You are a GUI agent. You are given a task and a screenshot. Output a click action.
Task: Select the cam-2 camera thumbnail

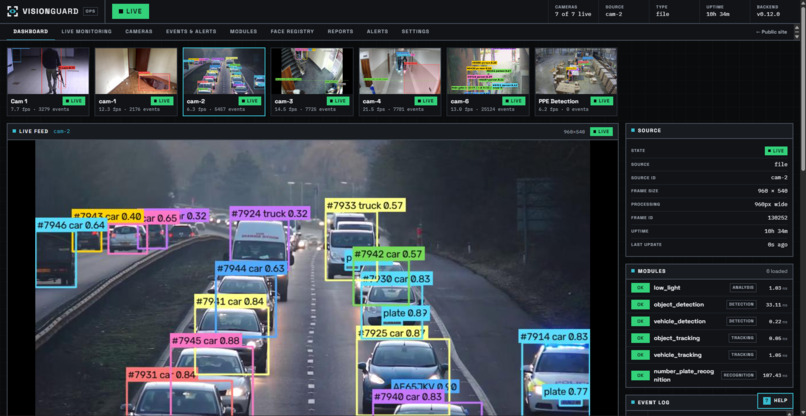tap(224, 82)
